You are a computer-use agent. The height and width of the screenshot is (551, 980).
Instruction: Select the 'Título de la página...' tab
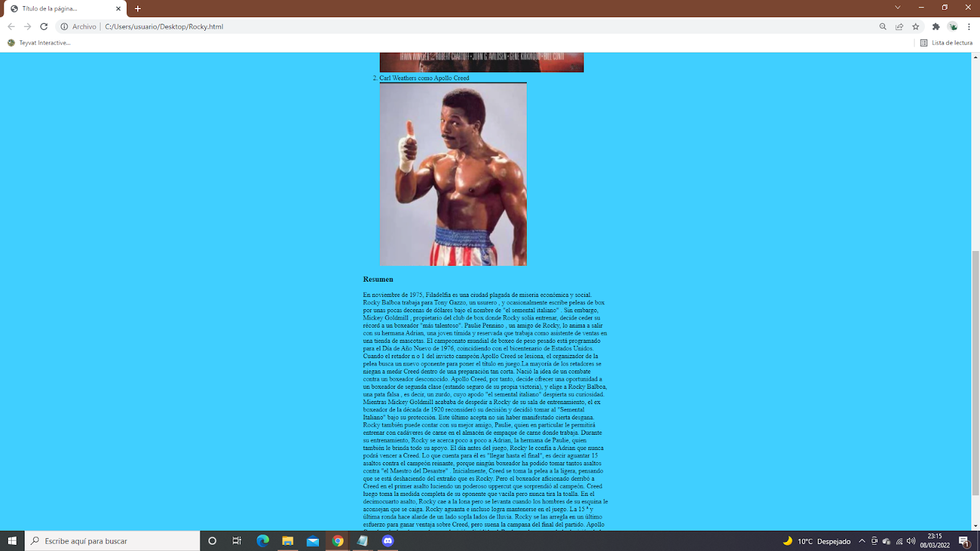(x=64, y=9)
